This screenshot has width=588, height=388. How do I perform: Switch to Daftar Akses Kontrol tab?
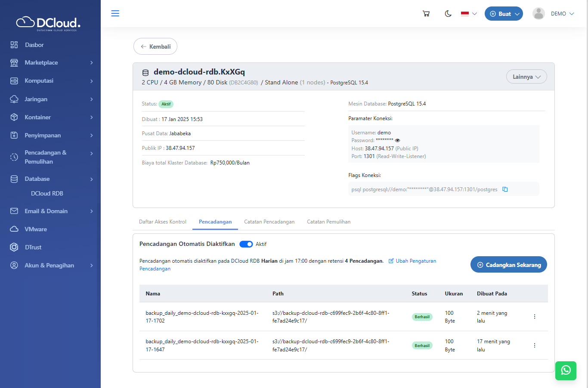click(x=163, y=222)
